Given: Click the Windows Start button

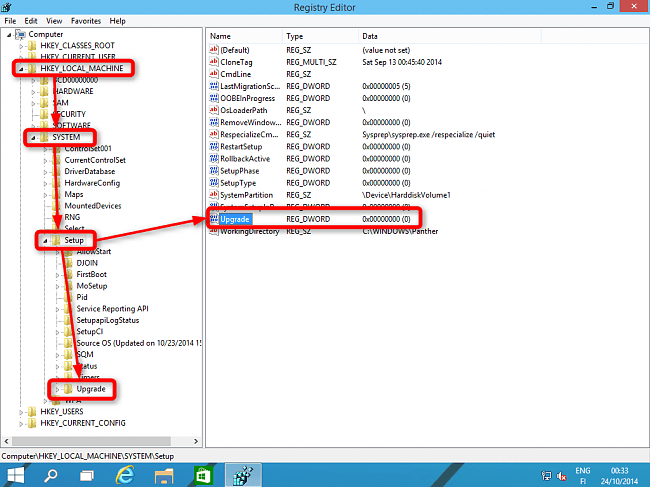Looking at the screenshot, I should pos(18,473).
